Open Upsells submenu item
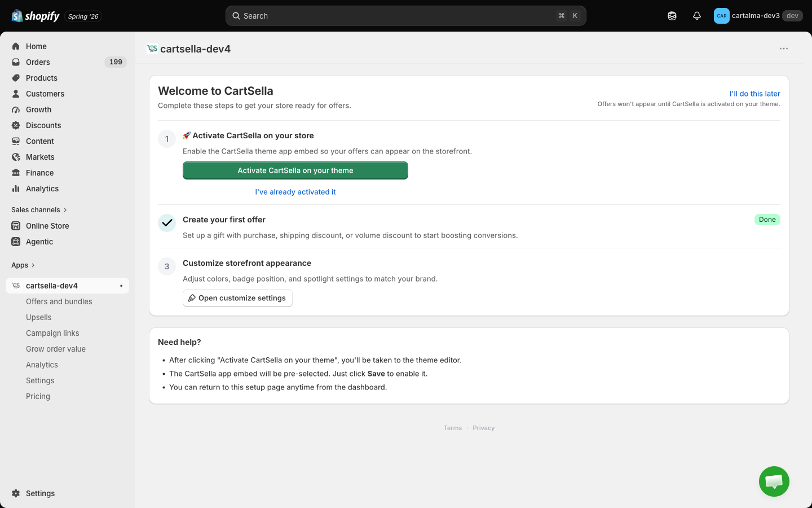812x508 pixels. point(39,317)
